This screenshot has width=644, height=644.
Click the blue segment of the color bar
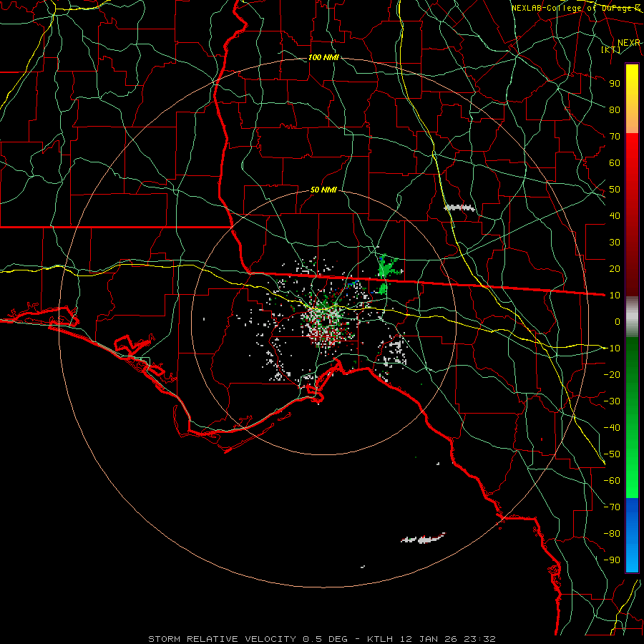(x=632, y=535)
